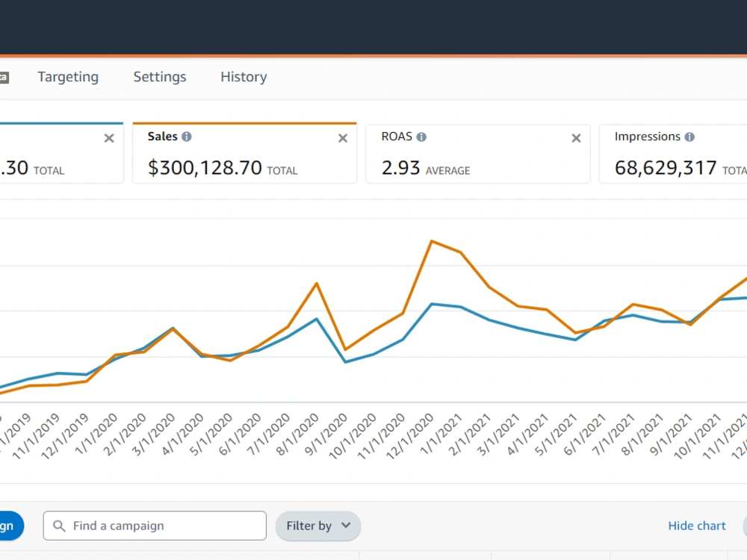Click the Sales info icon

(187, 137)
